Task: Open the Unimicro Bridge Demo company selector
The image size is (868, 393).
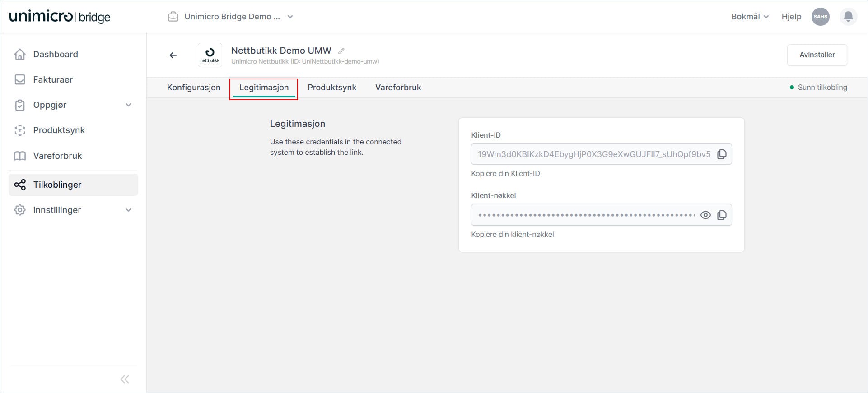Action: click(231, 17)
